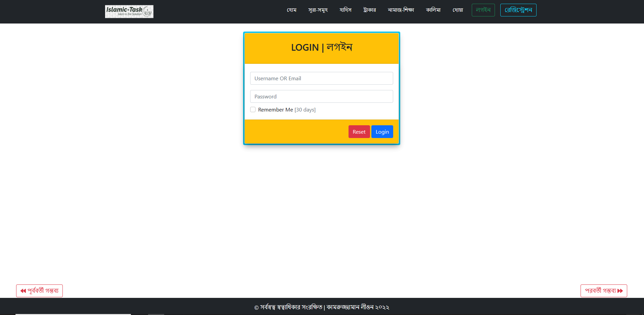Go to the হাদিস page

pos(346,10)
